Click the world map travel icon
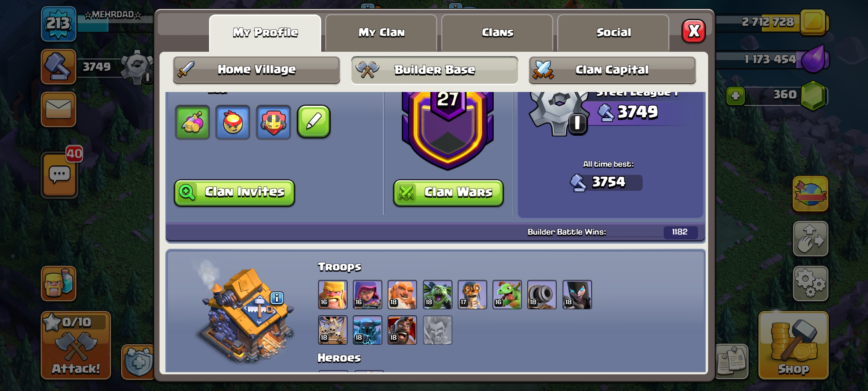This screenshot has height=391, width=868. pos(810,194)
